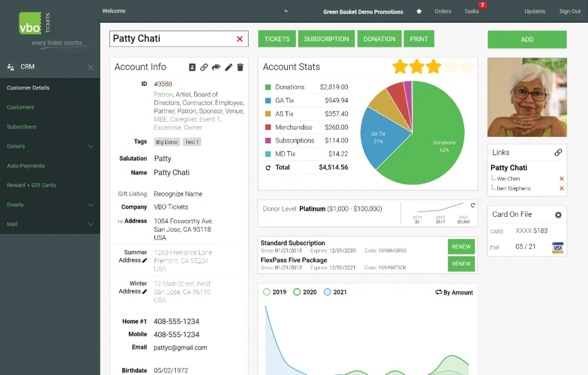This screenshot has width=588, height=375.
Task: Edit account using the pencil icon
Action: tap(229, 68)
